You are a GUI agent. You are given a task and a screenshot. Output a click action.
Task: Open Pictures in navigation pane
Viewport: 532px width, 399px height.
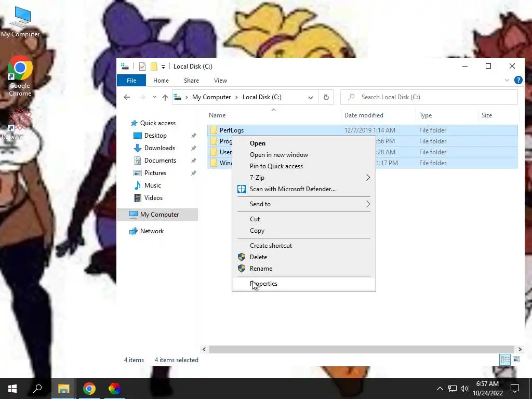[155, 173]
